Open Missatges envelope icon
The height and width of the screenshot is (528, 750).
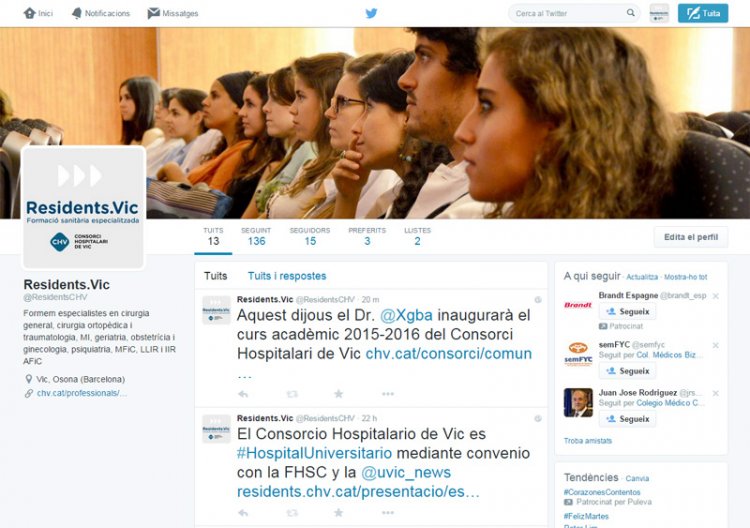153,13
